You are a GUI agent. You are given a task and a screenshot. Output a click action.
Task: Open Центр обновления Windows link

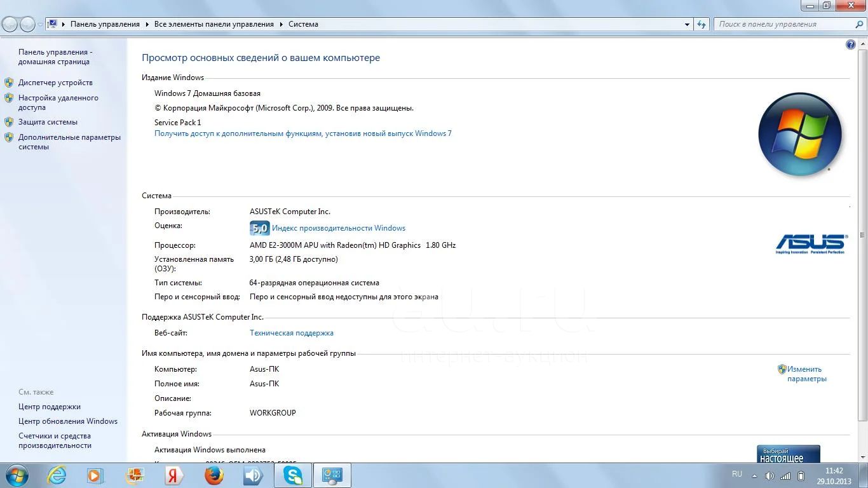click(68, 421)
